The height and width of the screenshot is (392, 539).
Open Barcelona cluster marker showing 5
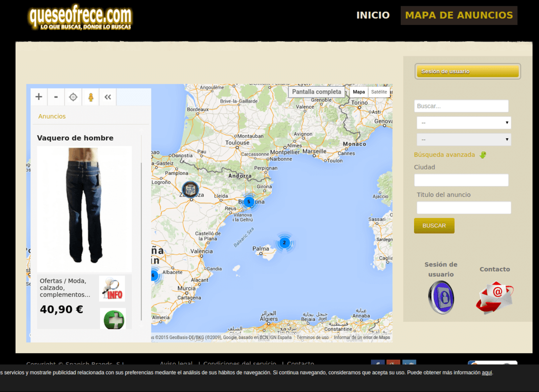point(249,202)
